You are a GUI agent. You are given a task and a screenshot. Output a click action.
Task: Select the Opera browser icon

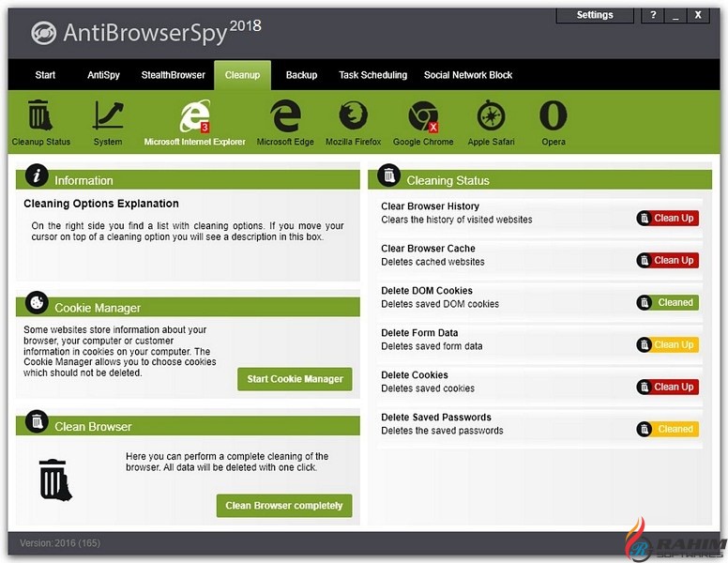553,115
